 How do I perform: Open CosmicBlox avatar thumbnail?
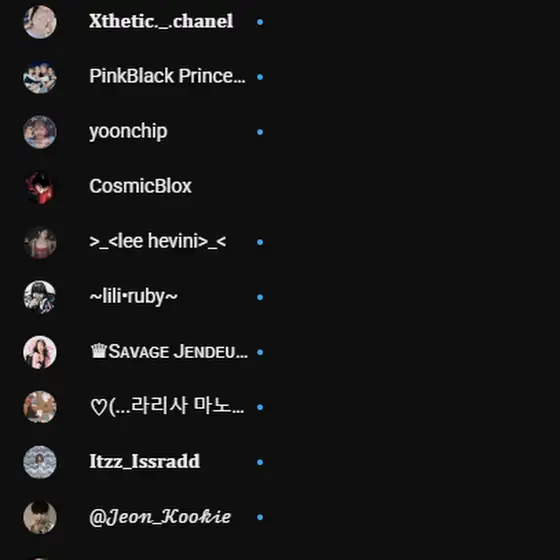pos(40,187)
